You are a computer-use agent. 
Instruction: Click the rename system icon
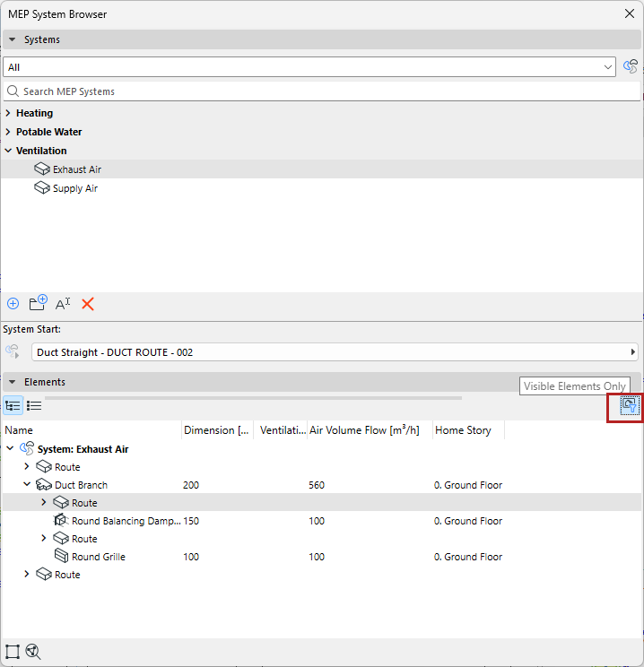click(x=63, y=304)
